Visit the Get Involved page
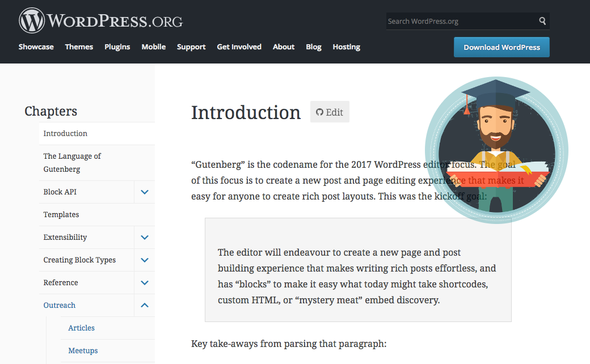 click(x=239, y=47)
